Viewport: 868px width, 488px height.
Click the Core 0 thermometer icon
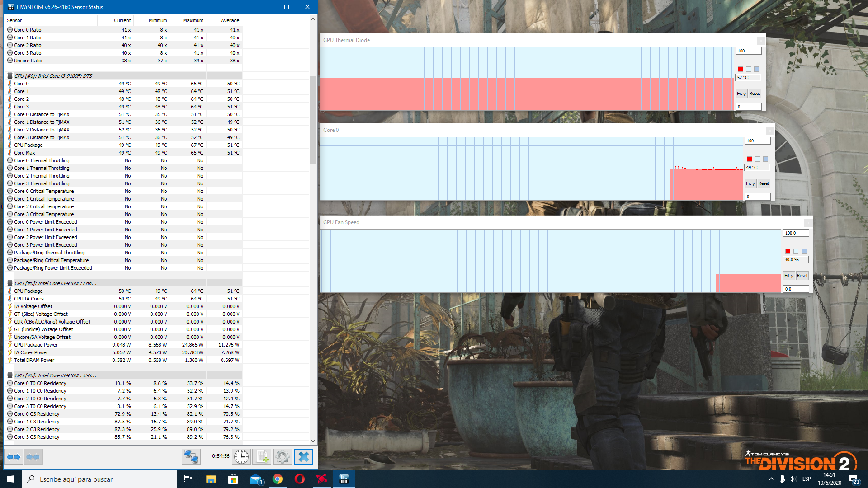click(x=10, y=84)
